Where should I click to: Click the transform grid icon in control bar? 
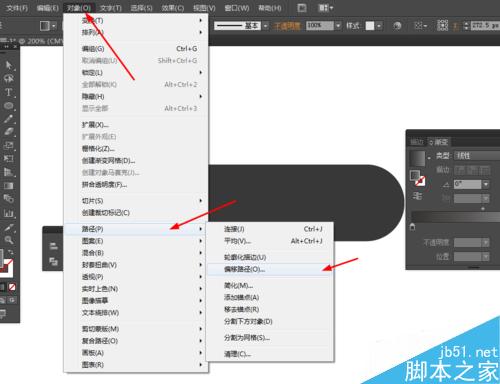click(442, 25)
